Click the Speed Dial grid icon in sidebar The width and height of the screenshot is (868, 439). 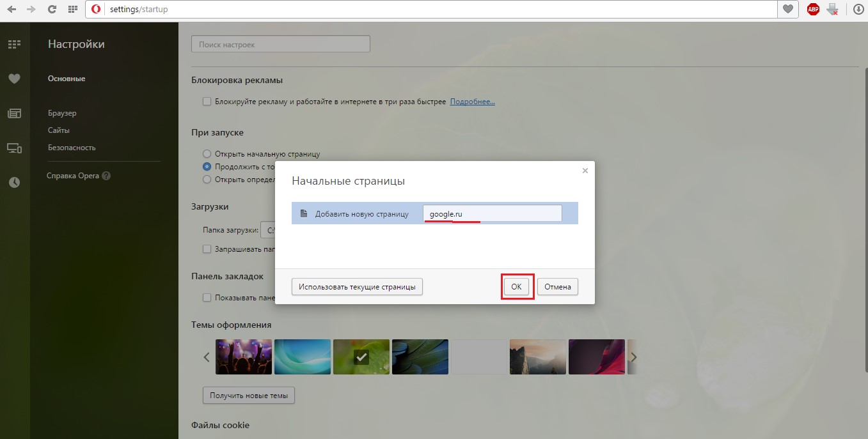click(14, 45)
